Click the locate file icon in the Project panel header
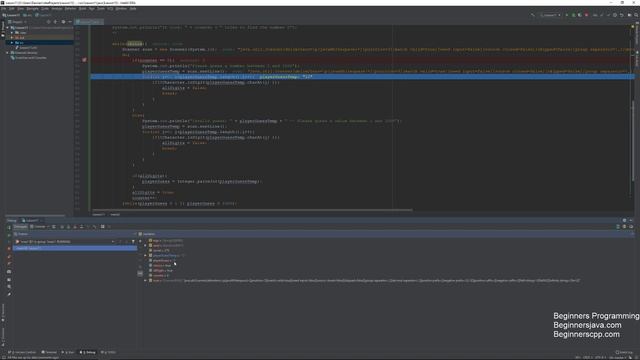Screen dimensions: 640x360 tap(49, 22)
